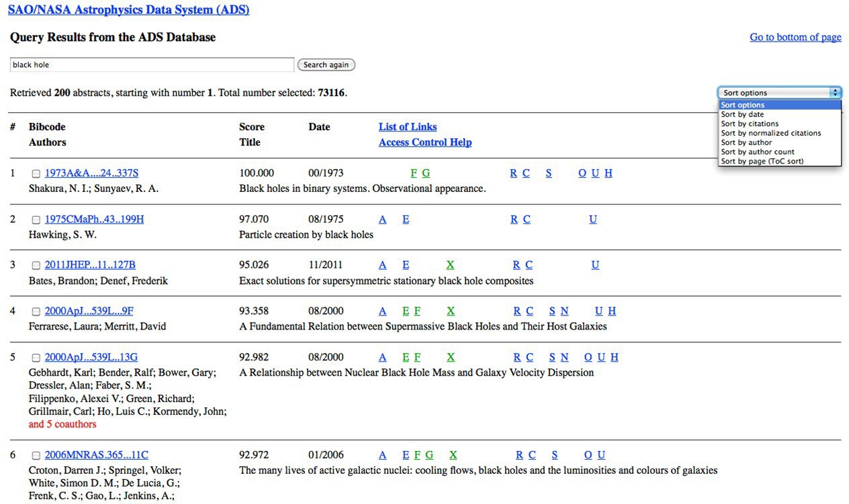Click the G link for Shakura paper
The width and height of the screenshot is (849, 504).
[x=426, y=173]
